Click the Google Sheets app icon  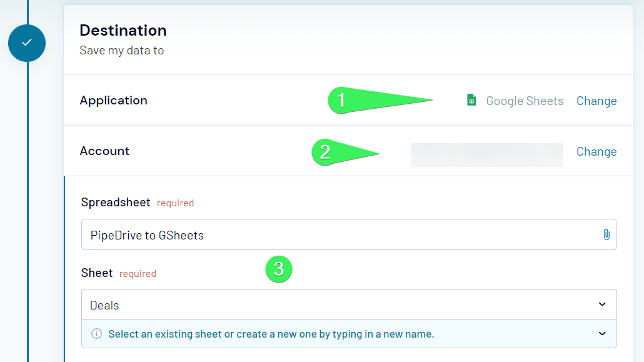[472, 100]
